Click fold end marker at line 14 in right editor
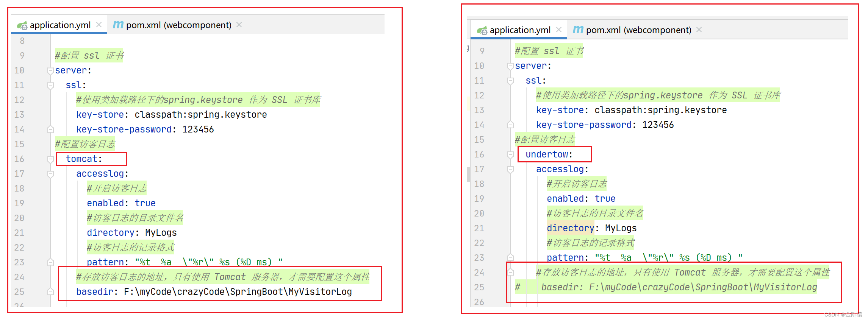The width and height of the screenshot is (868, 321). click(x=510, y=125)
